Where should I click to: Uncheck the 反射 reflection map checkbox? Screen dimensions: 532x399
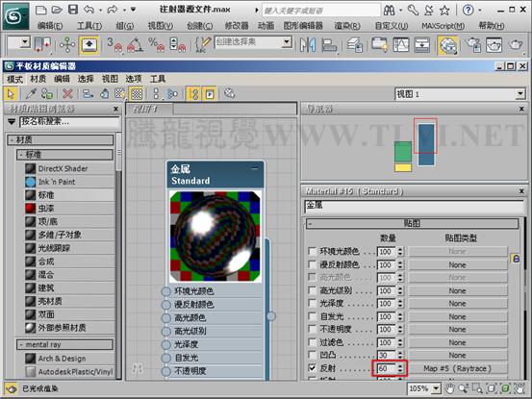pos(312,368)
